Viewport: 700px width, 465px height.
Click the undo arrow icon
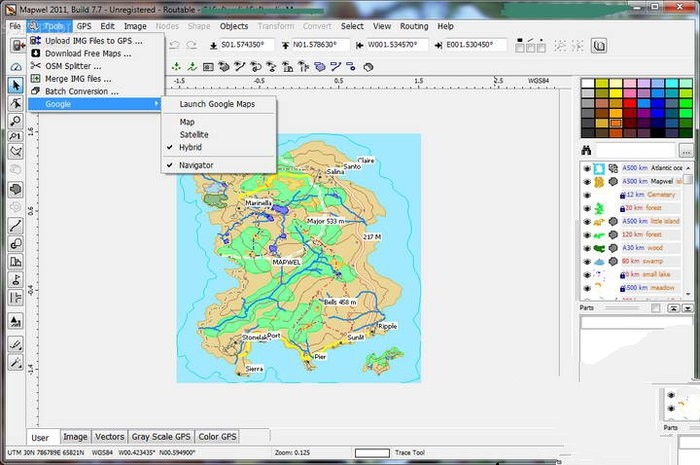pyautogui.click(x=175, y=45)
